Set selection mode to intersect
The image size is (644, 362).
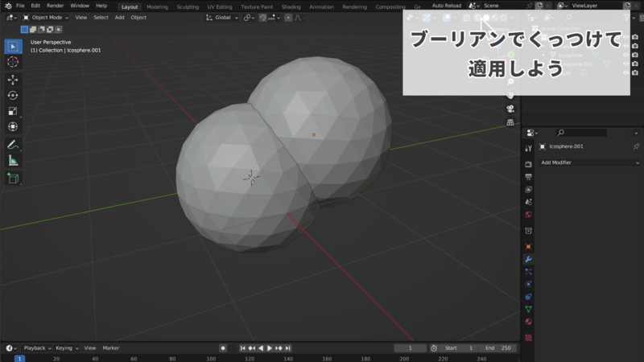[x=59, y=30]
